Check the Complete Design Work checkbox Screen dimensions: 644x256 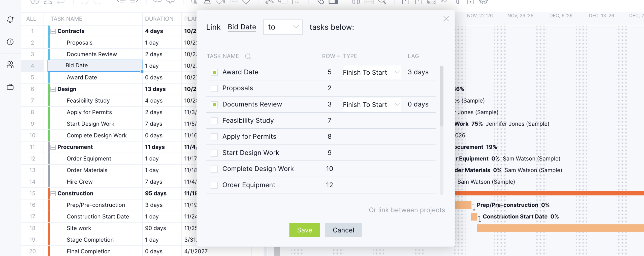click(214, 169)
